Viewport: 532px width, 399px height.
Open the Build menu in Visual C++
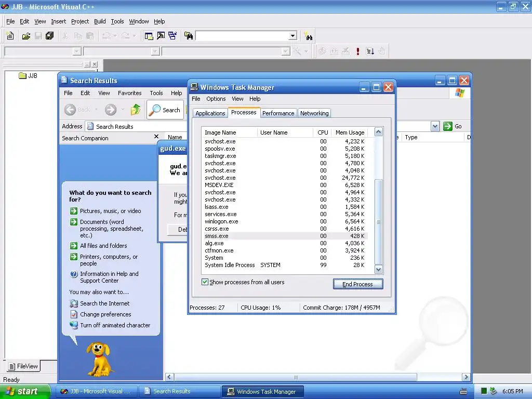(100, 21)
